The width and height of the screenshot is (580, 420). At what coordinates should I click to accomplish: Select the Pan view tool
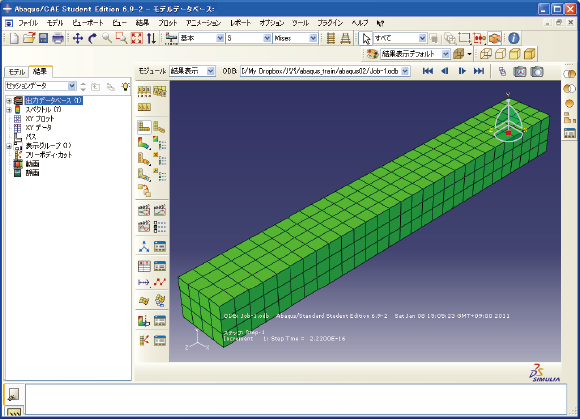point(78,38)
